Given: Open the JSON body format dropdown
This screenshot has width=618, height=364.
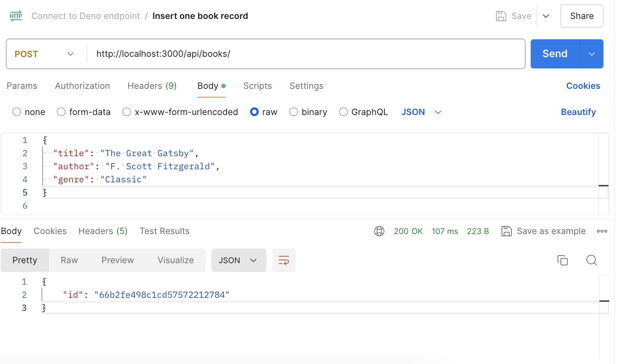Looking at the screenshot, I should click(x=421, y=112).
